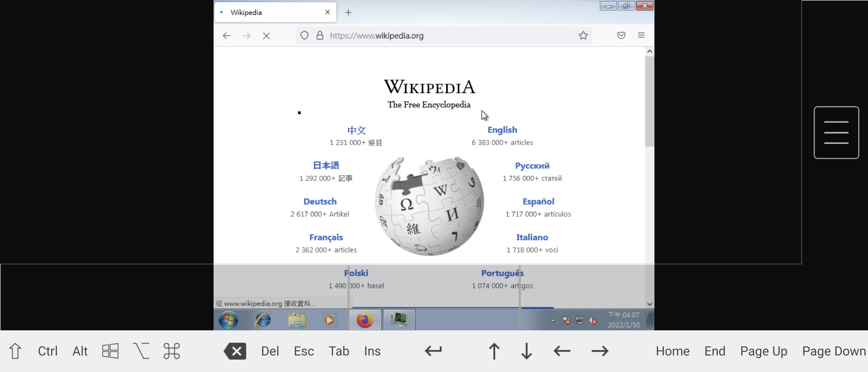Click the browser back arrow button

[227, 36]
